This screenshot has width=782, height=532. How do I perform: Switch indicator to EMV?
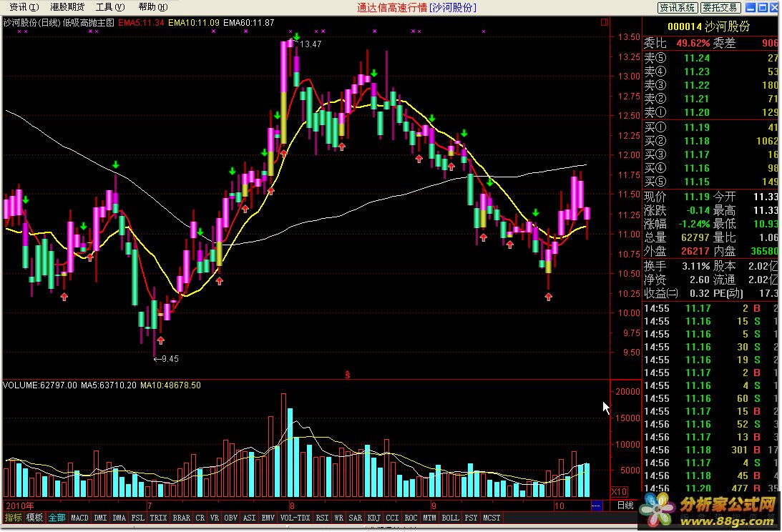coord(268,518)
